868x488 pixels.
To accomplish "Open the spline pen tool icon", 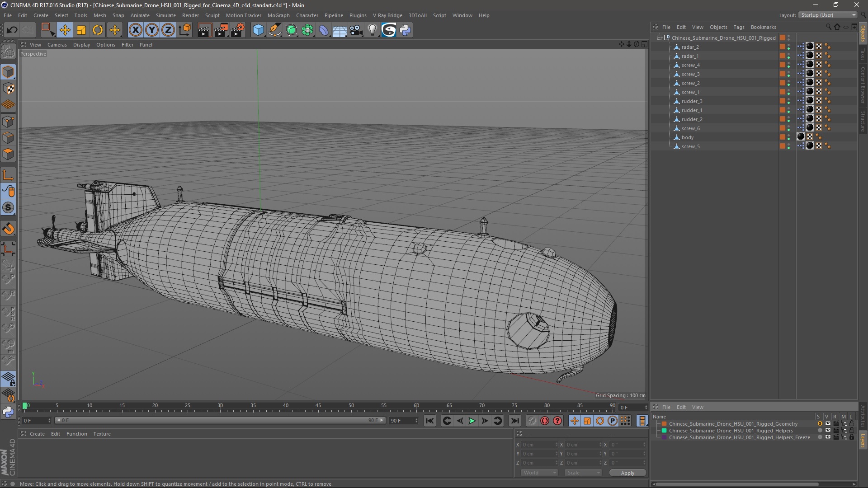I will pyautogui.click(x=275, y=30).
